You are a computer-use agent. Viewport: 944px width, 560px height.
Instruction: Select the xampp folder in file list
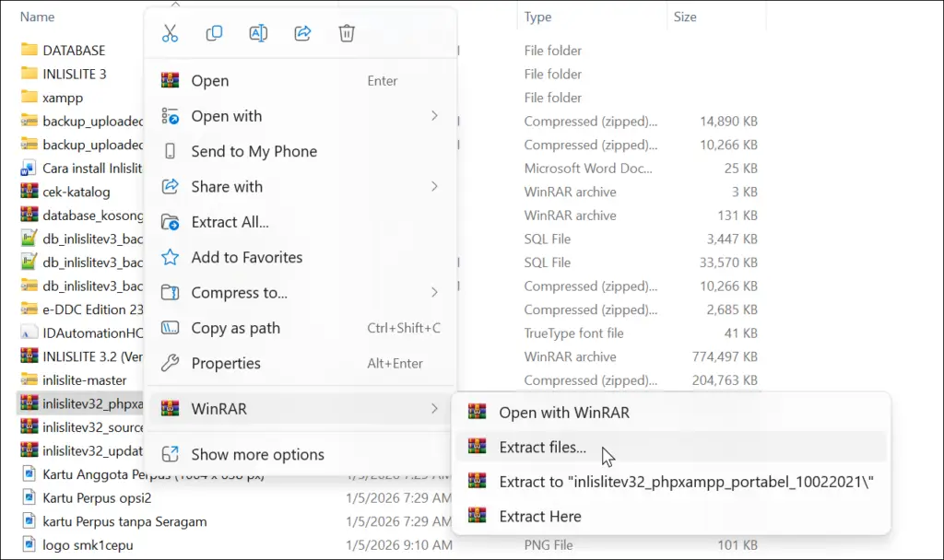pyautogui.click(x=63, y=98)
